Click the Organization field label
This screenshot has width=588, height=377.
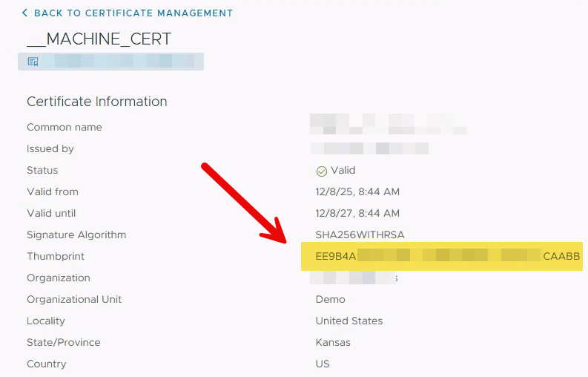[x=59, y=278]
